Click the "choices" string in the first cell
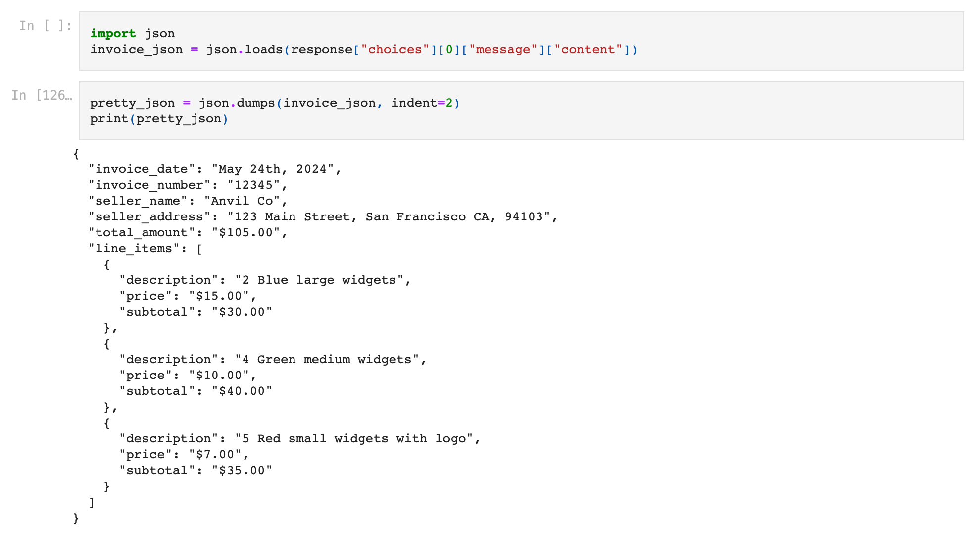 pyautogui.click(x=394, y=50)
